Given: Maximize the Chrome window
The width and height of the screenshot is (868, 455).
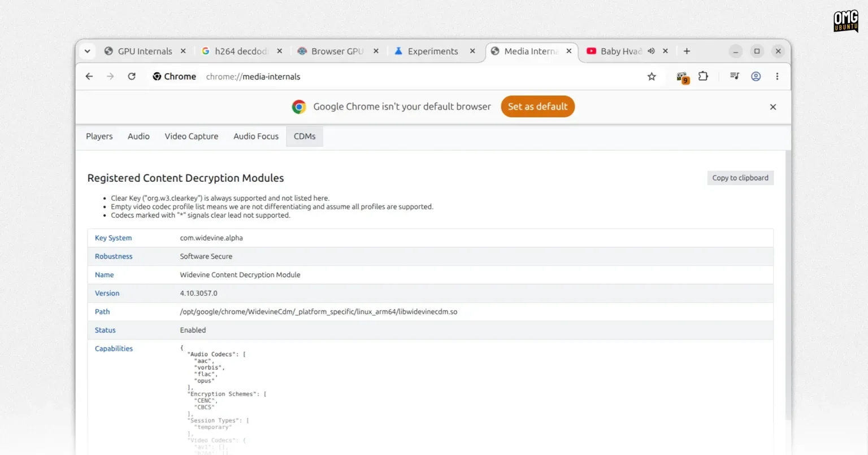Looking at the screenshot, I should pyautogui.click(x=757, y=51).
